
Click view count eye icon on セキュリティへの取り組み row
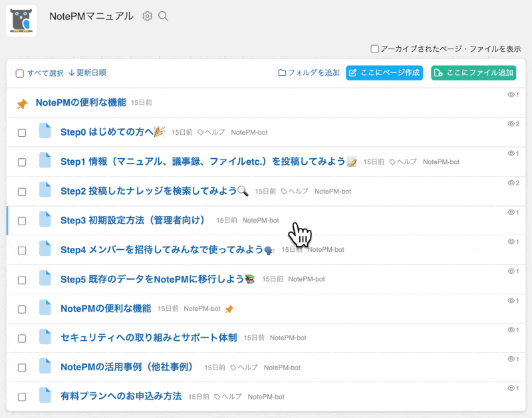[511, 330]
